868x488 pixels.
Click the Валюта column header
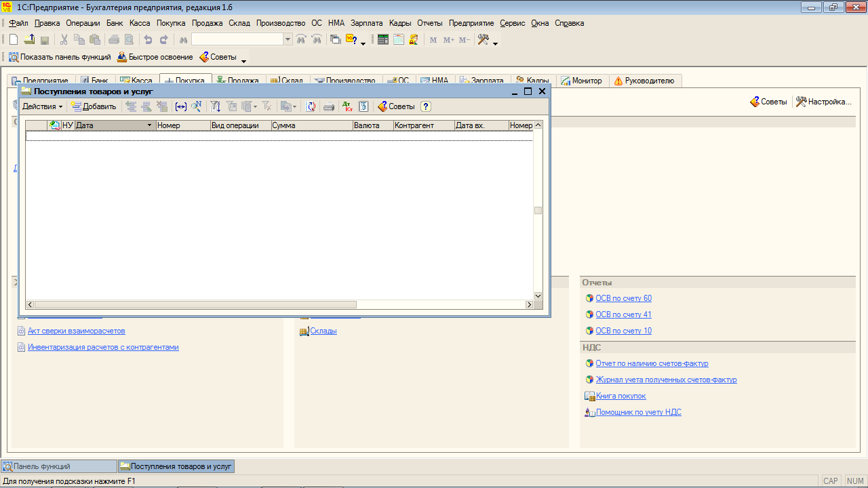pos(373,125)
